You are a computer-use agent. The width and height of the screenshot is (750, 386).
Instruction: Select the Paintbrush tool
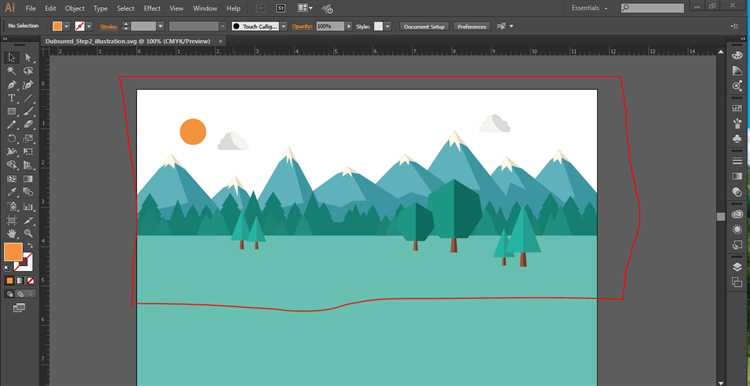click(28, 111)
